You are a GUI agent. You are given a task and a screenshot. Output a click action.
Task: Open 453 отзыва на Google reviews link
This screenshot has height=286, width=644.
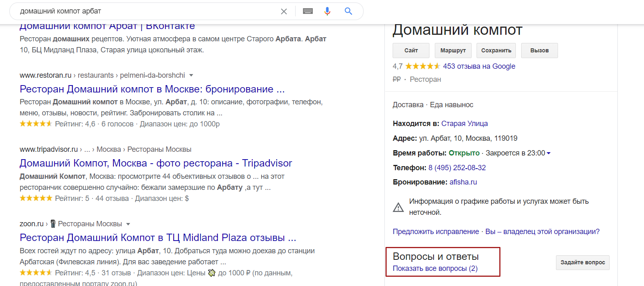coord(479,66)
